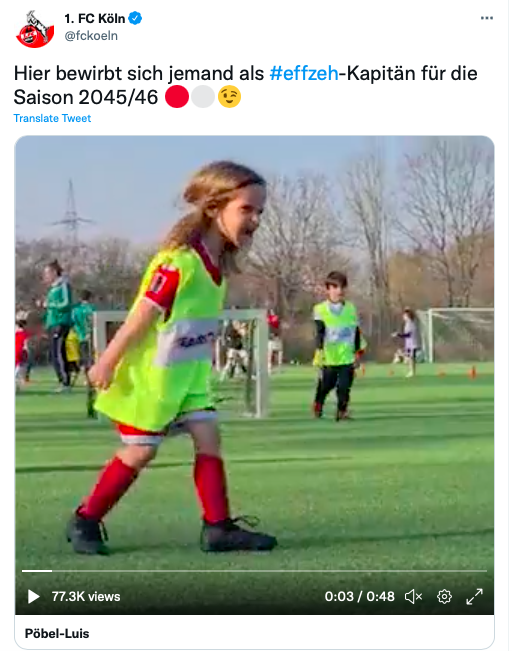Unmute the video audio
This screenshot has height=651, width=512.
click(413, 597)
